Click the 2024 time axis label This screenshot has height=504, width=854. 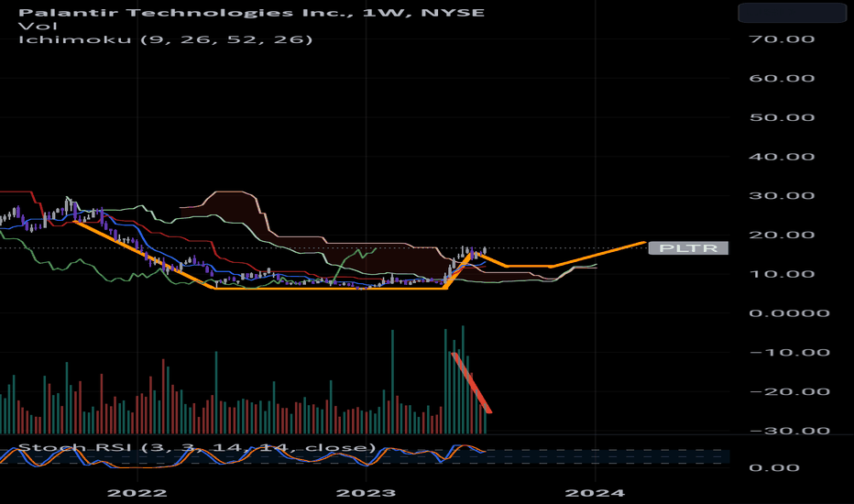click(x=595, y=493)
